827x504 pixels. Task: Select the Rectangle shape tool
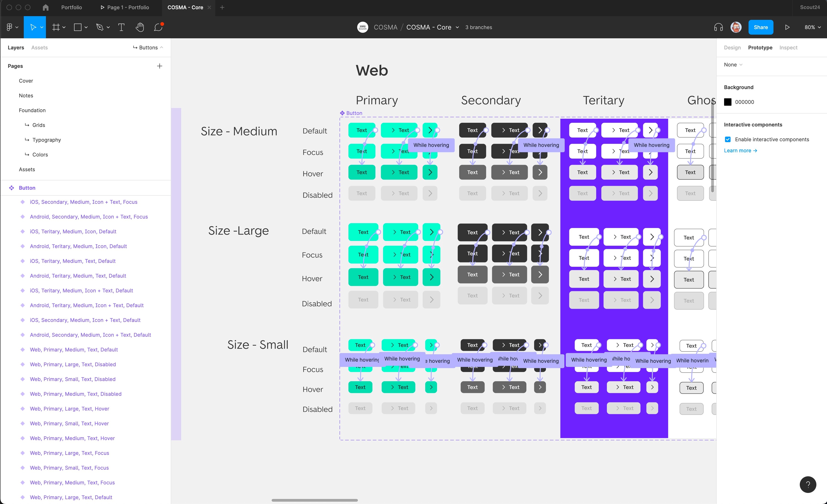coord(78,27)
